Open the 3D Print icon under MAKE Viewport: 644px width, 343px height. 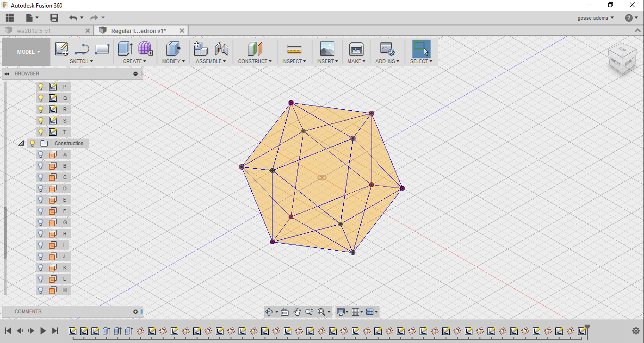(x=356, y=49)
